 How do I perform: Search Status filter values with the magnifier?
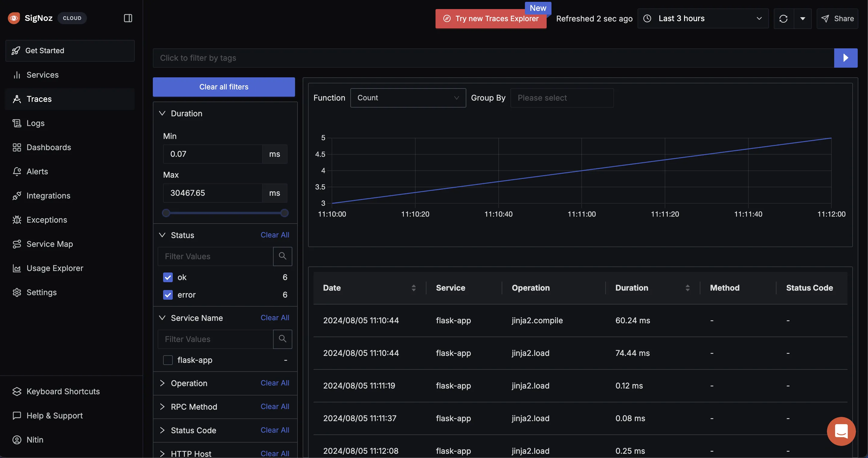point(282,256)
